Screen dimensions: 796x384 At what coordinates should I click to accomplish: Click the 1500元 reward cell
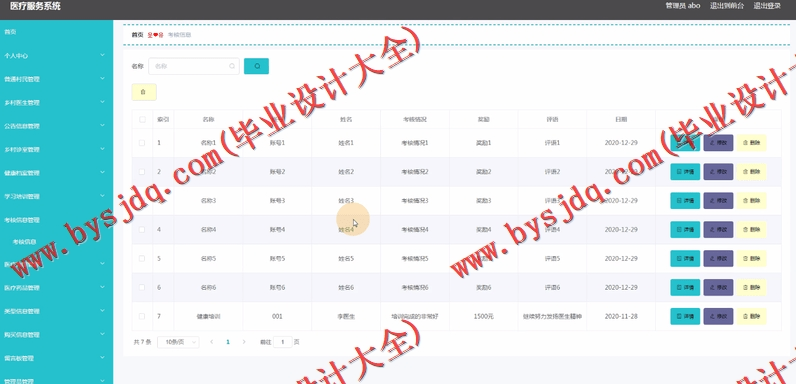click(x=483, y=316)
